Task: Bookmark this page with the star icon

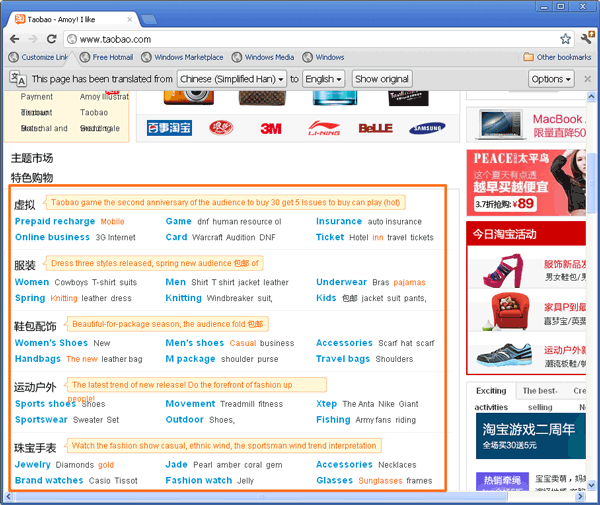Action: (x=565, y=39)
